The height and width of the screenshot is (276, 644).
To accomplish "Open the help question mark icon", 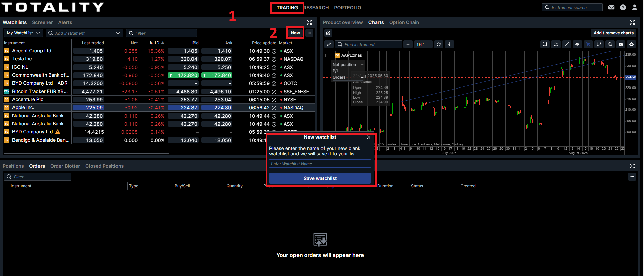I will coord(623,7).
